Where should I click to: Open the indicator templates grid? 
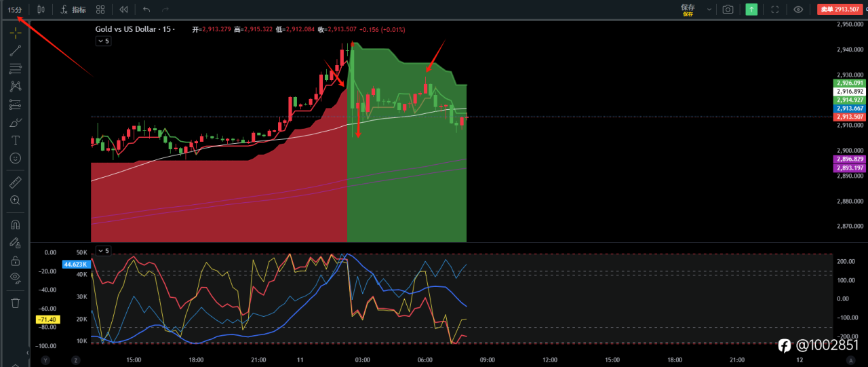click(100, 9)
